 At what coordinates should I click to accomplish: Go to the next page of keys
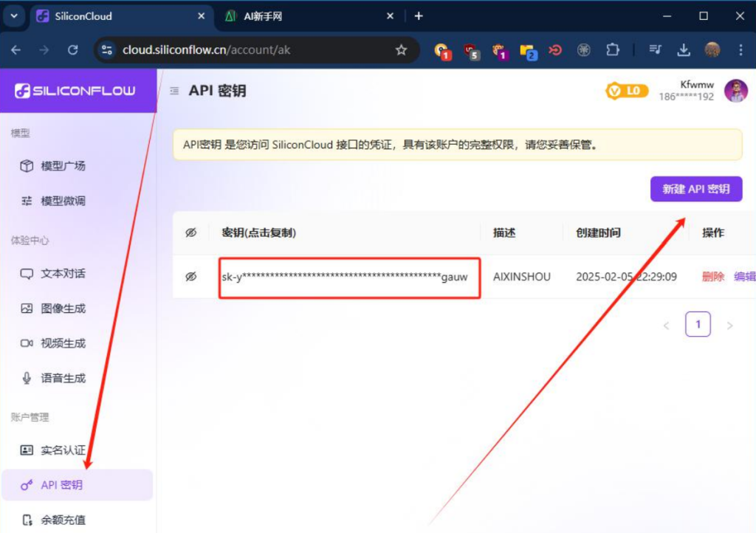pos(730,326)
